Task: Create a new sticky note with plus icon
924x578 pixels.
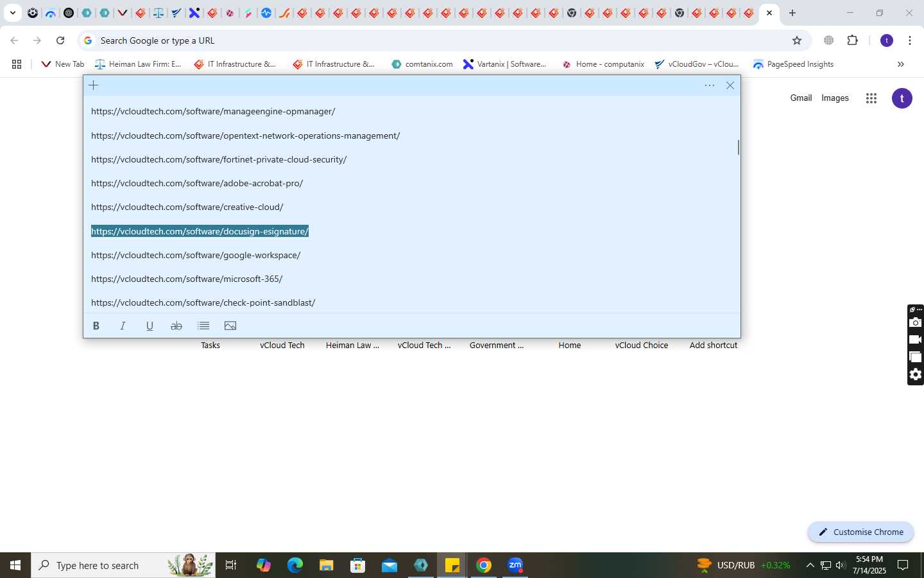Action: coord(94,85)
